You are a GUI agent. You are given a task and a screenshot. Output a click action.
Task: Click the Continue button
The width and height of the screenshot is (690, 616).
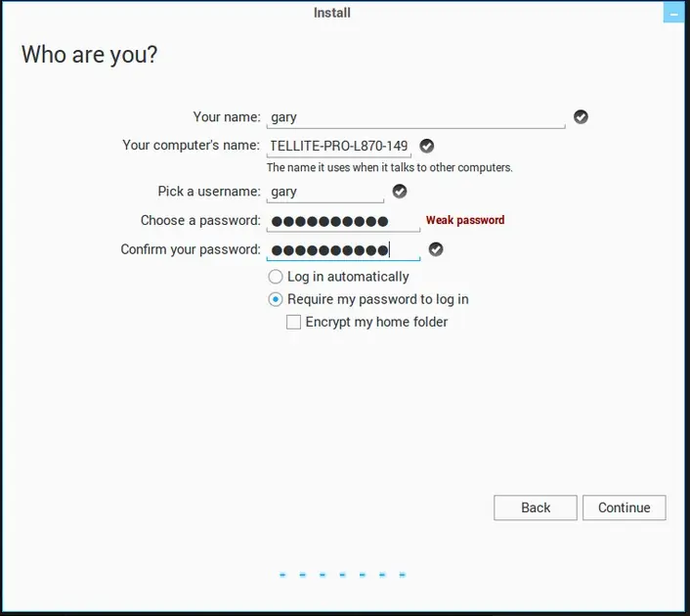[624, 507]
